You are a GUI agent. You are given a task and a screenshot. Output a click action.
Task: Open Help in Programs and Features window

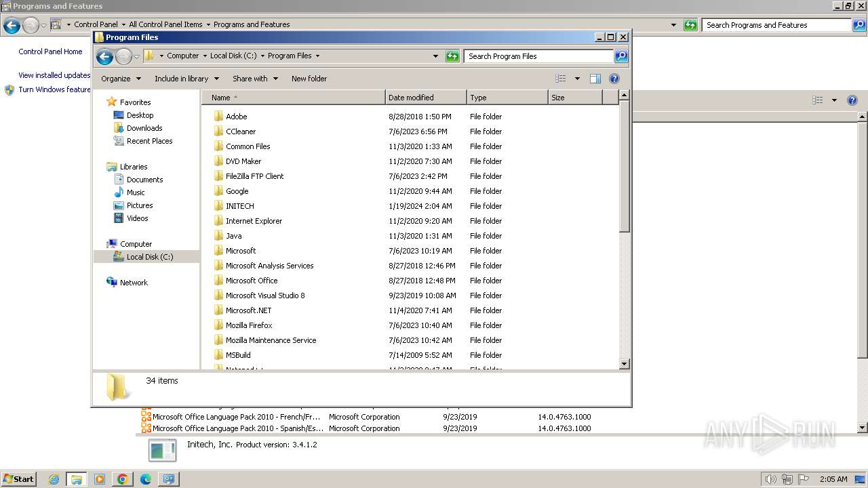click(x=852, y=100)
